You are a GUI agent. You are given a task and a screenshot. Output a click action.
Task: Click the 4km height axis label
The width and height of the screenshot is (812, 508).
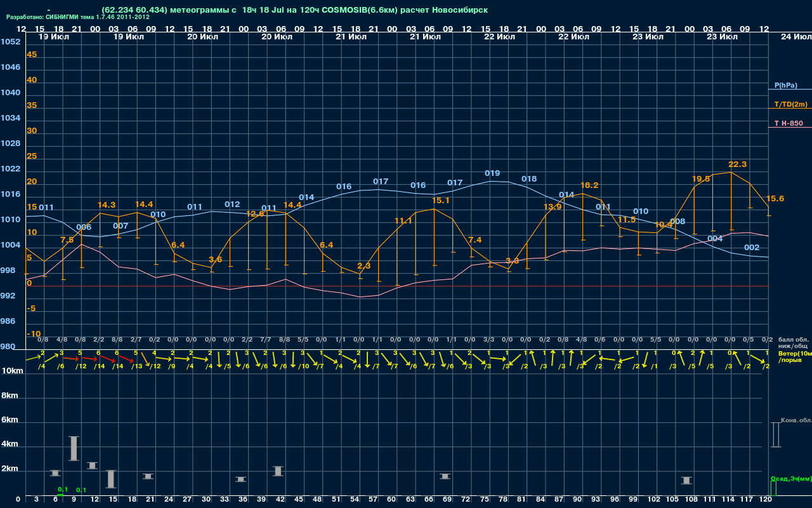tap(10, 445)
